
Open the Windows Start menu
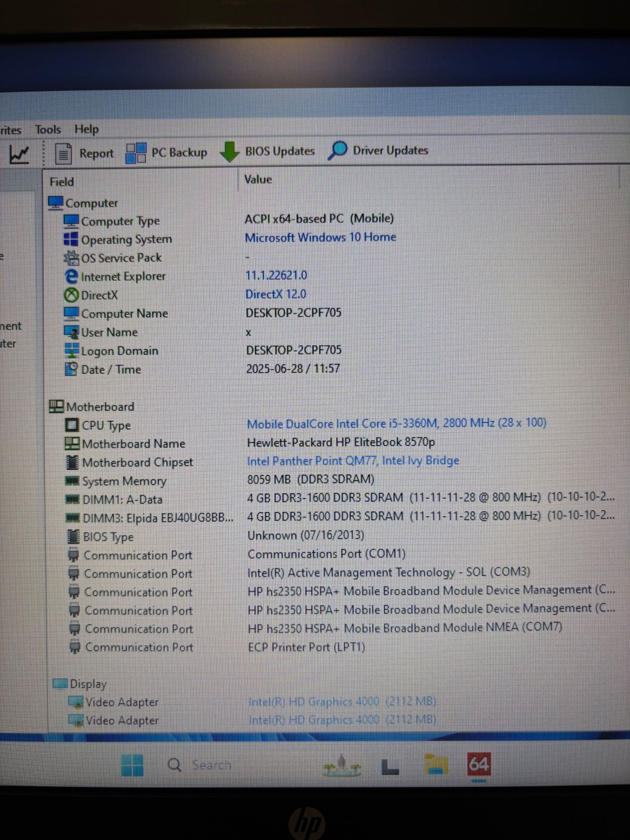pyautogui.click(x=132, y=765)
